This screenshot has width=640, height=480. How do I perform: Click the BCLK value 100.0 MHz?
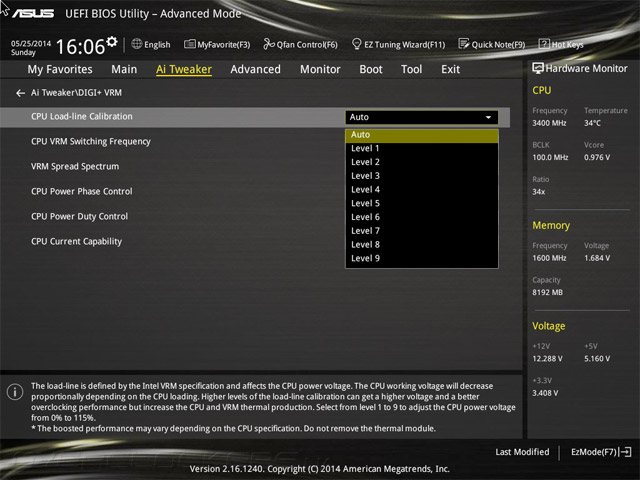point(550,157)
